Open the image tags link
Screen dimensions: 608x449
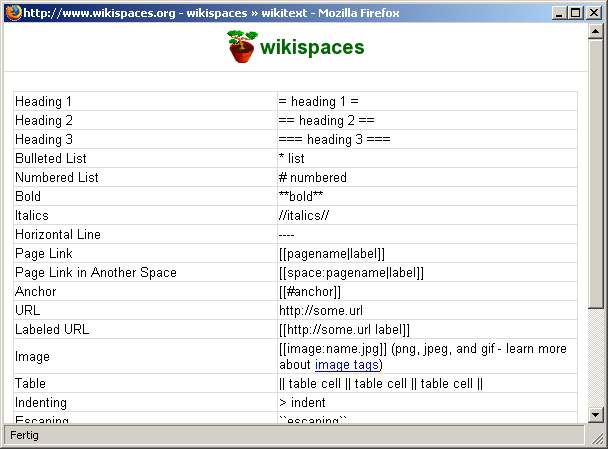347,365
